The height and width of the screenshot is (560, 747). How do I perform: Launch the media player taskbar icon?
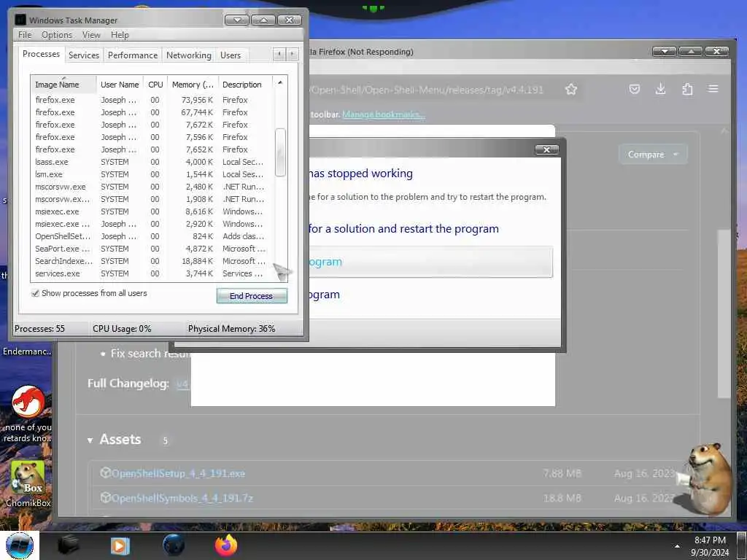[120, 545]
